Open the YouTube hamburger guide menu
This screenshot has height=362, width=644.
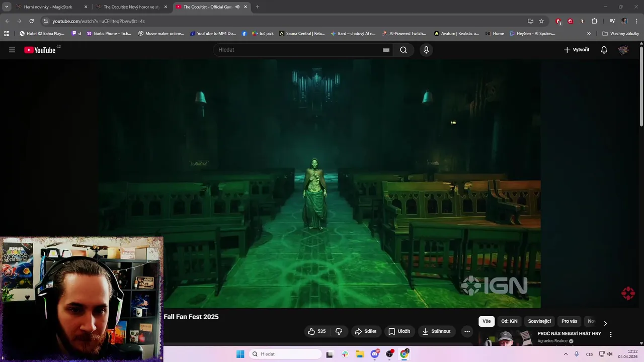pos(12,50)
